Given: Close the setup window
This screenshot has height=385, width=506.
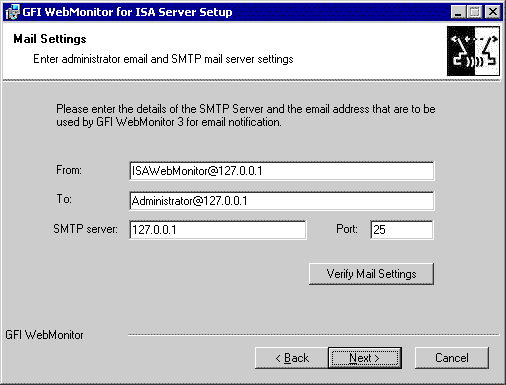Looking at the screenshot, I should tap(493, 12).
